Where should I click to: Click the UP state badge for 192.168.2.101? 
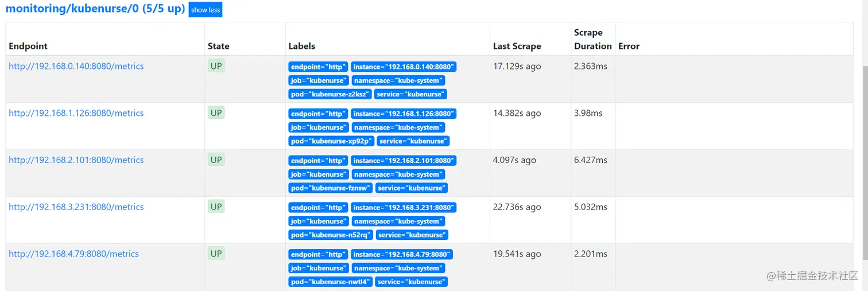(x=216, y=160)
